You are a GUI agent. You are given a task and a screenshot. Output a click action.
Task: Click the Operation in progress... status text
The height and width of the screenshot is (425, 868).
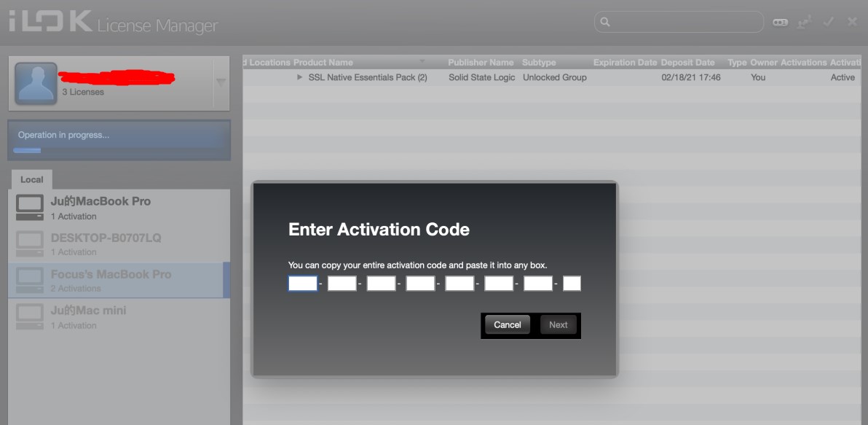tap(63, 135)
